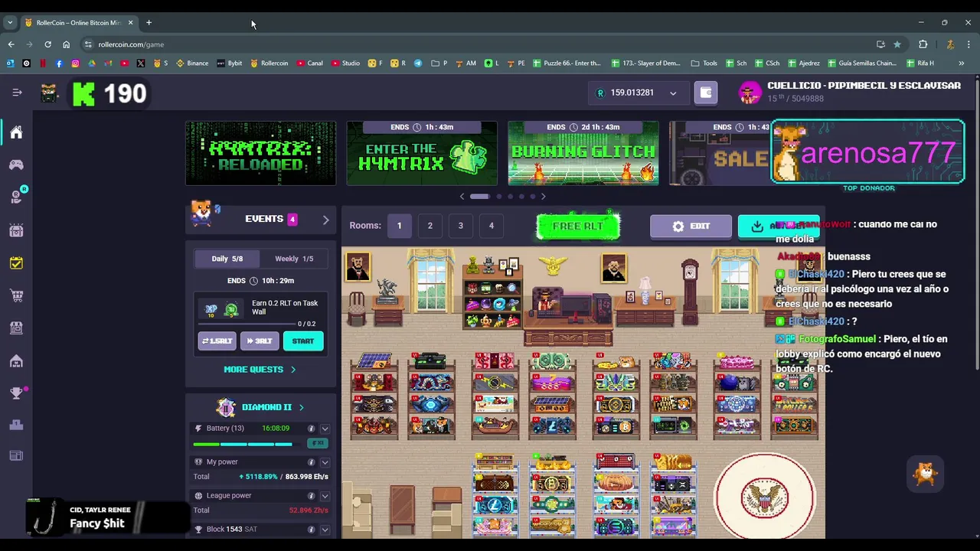
Task: Switch to the Daily quests tab
Action: click(227, 259)
